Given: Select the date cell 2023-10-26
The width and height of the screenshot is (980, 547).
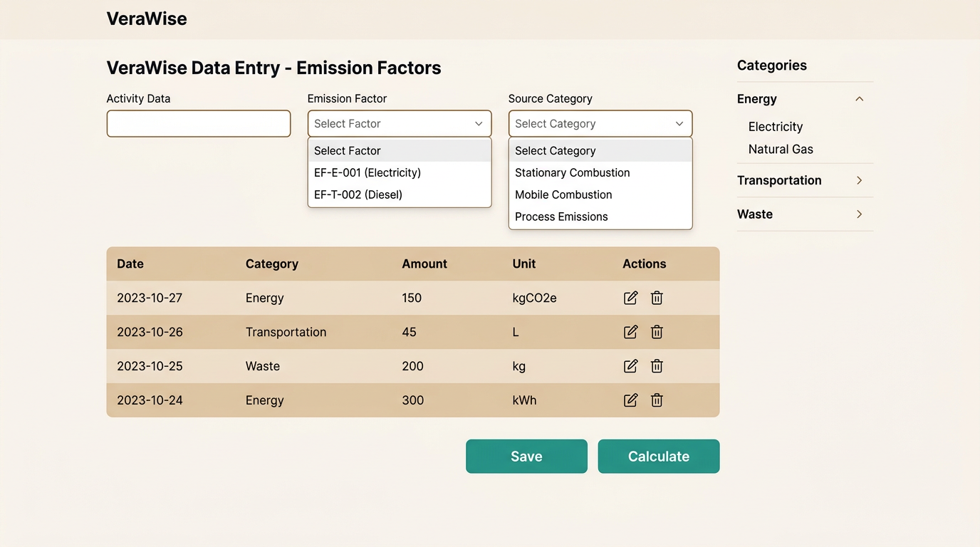Looking at the screenshot, I should point(150,332).
